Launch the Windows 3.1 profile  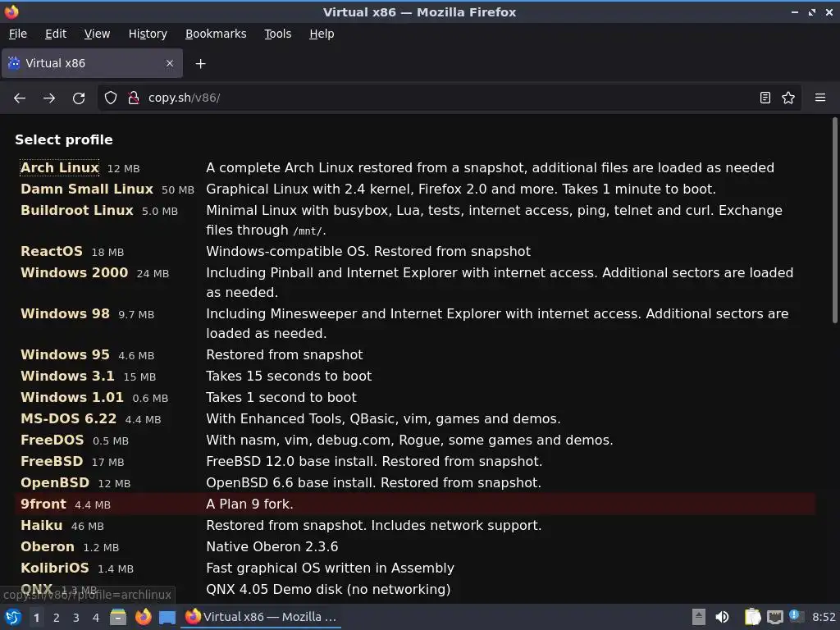67,376
